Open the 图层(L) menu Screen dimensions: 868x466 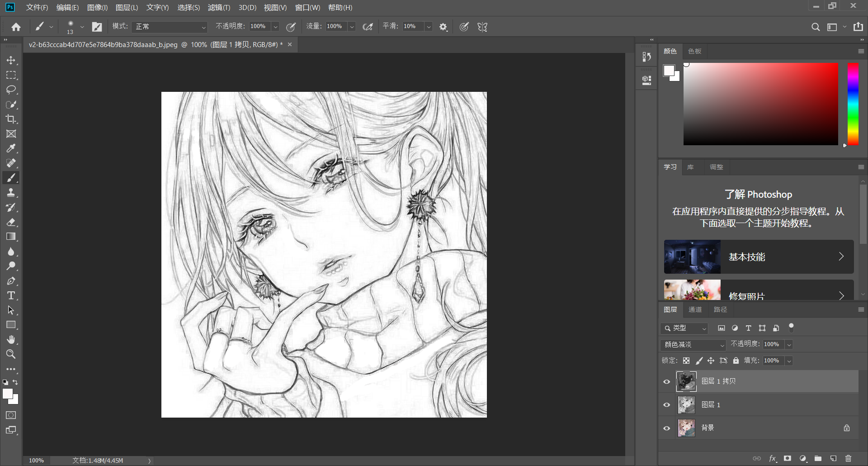coord(127,8)
